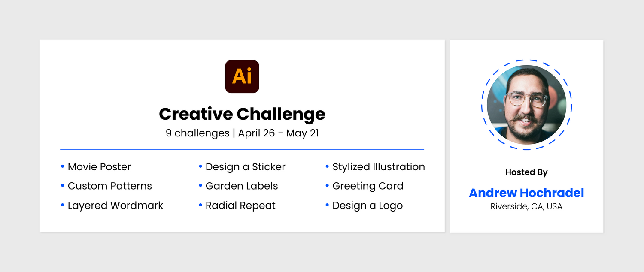Image resolution: width=644 pixels, height=272 pixels.
Task: Choose the Garden Labels challenge
Action: (x=242, y=186)
